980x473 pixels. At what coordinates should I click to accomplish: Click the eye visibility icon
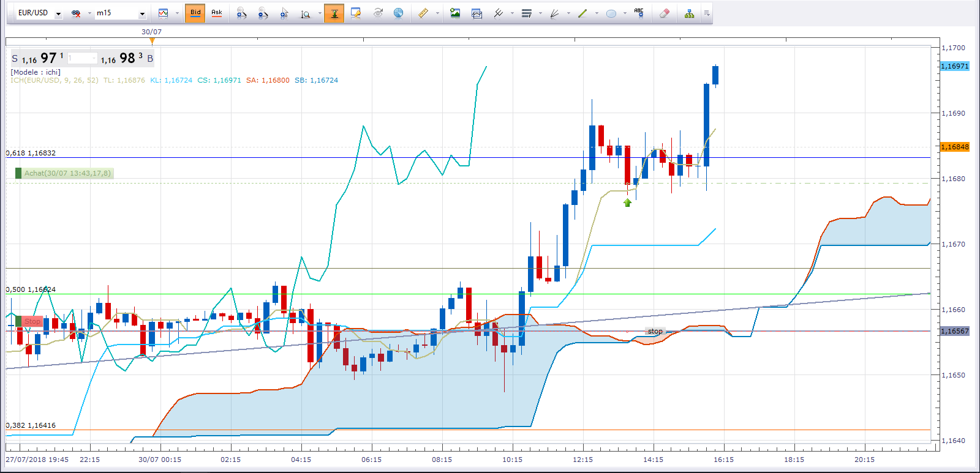(377, 13)
